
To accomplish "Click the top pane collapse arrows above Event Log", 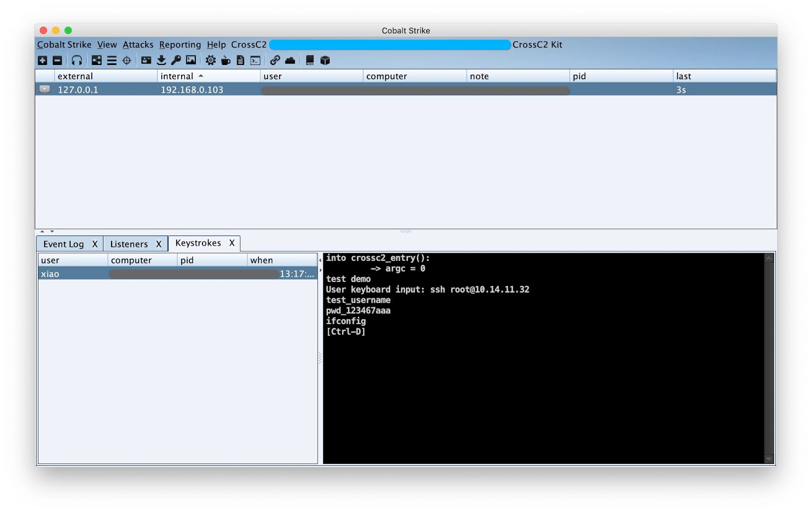I will coord(47,231).
